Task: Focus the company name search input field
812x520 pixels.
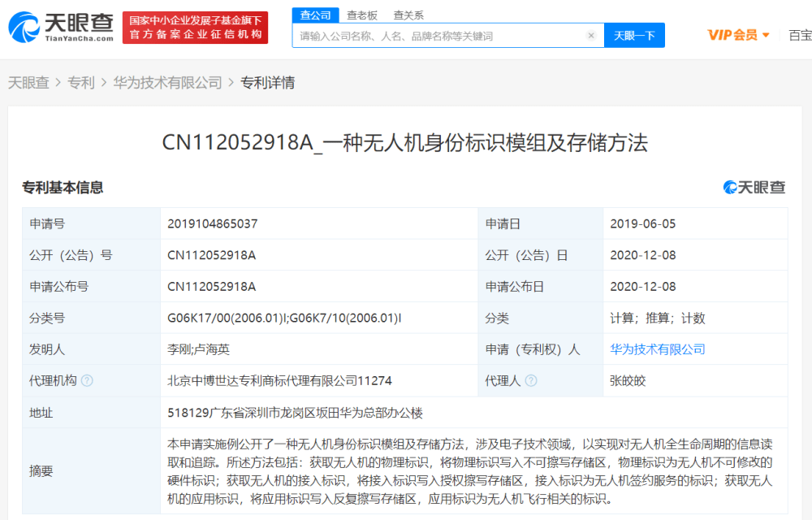Action: [x=440, y=36]
